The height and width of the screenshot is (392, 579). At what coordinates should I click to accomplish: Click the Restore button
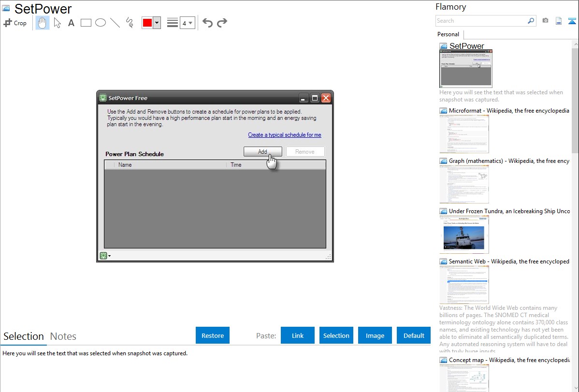click(213, 335)
